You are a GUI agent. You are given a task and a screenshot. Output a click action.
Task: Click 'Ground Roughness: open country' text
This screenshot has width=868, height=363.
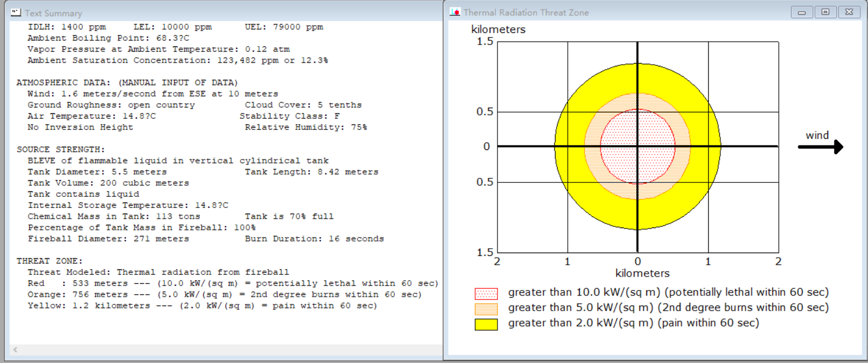click(x=111, y=105)
